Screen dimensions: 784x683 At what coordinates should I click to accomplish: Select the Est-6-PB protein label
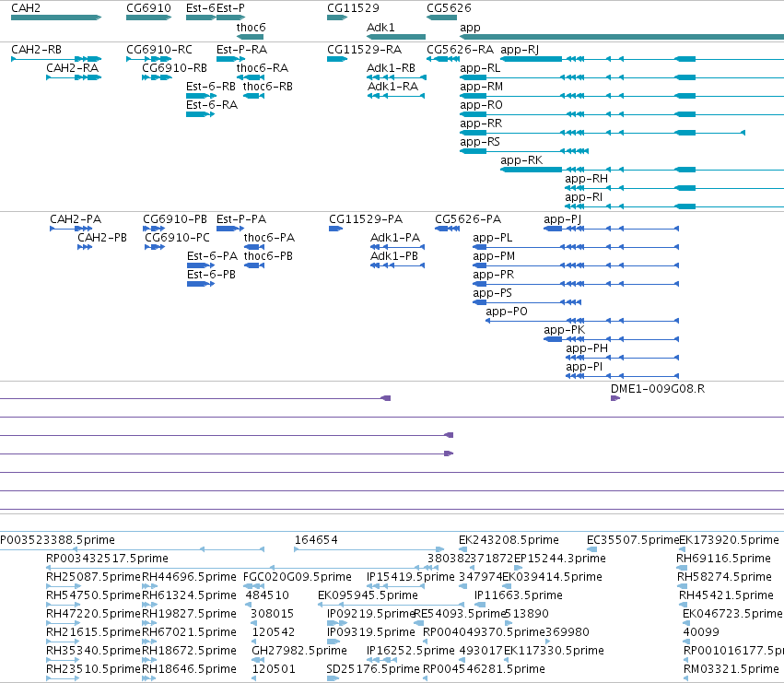pyautogui.click(x=211, y=275)
